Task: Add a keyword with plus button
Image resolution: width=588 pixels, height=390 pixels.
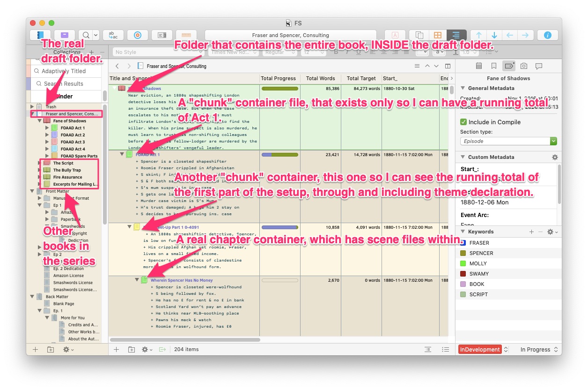Action: pos(531,232)
